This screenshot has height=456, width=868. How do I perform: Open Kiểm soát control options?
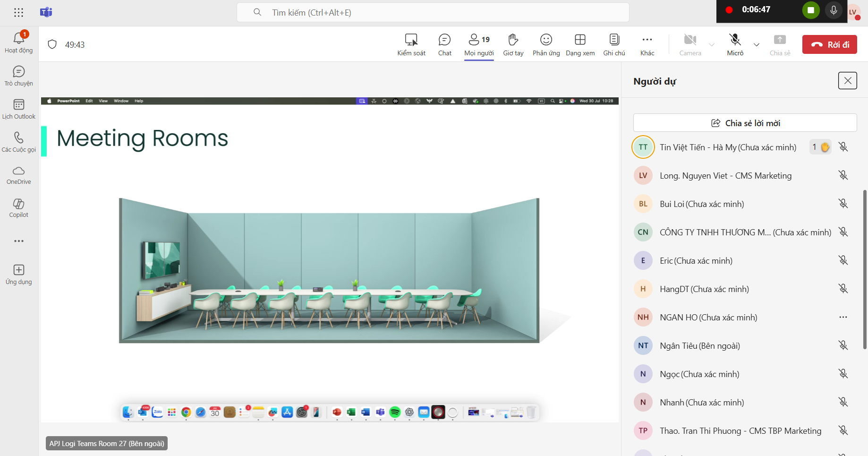(411, 45)
